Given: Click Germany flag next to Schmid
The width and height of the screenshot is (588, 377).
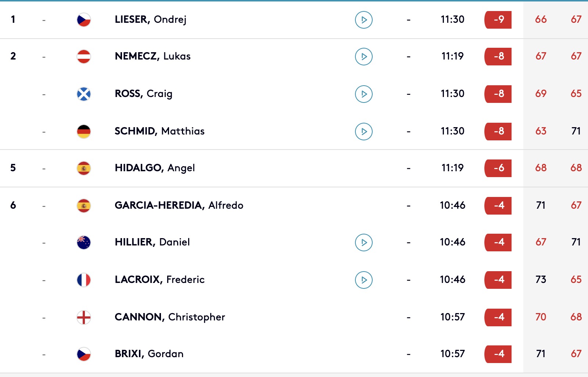Looking at the screenshot, I should (84, 132).
